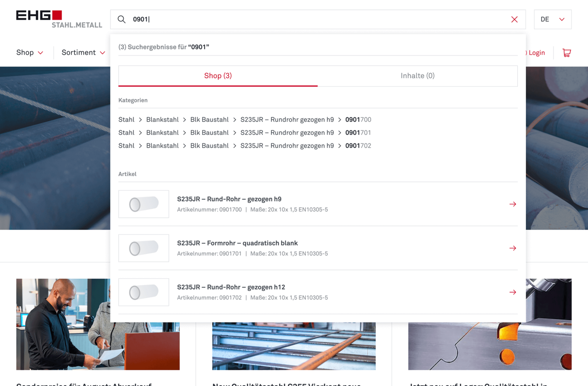
Task: Expand the DE language dropdown
Action: click(x=552, y=19)
